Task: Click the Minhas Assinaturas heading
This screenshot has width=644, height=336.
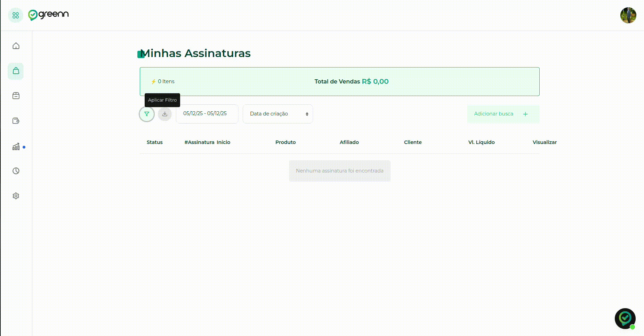Action: click(195, 53)
